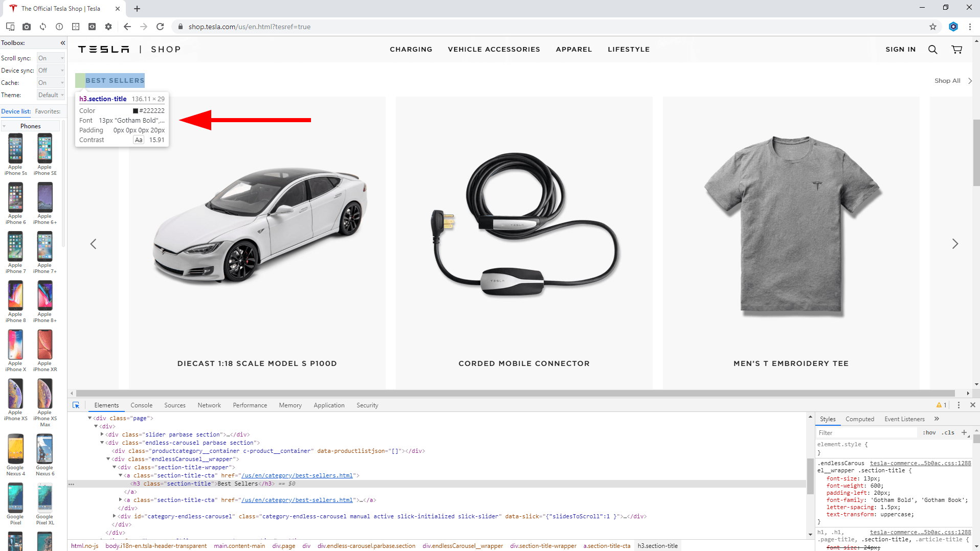Click the camera screenshot icon in toolbar
The image size is (980, 551).
tap(27, 27)
